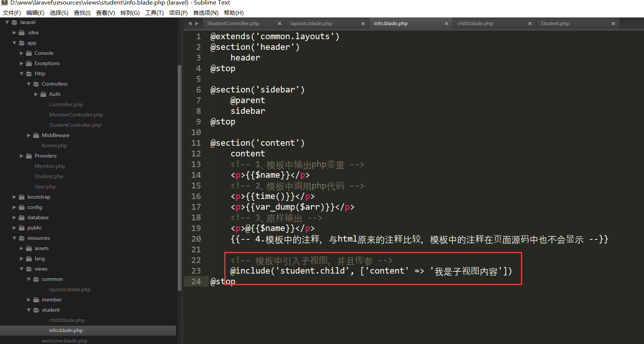
Task: Click the open common folder icon
Action: point(36,279)
